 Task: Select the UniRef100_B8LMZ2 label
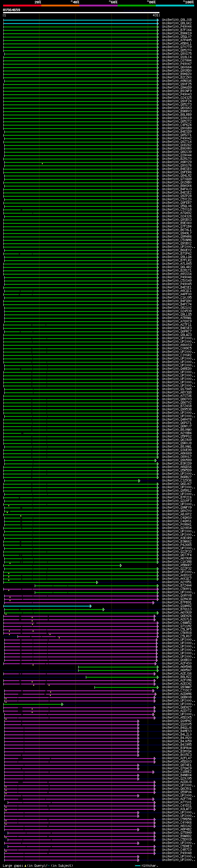(177, 677)
